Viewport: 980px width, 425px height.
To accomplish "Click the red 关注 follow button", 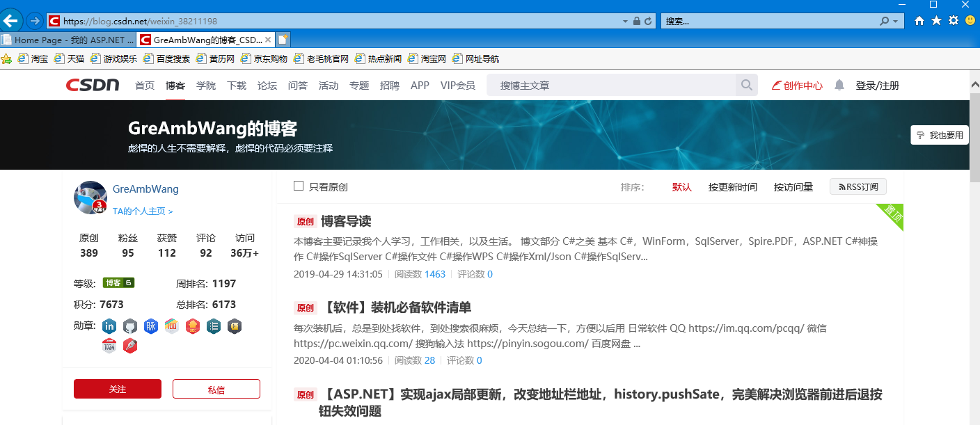I will point(118,389).
